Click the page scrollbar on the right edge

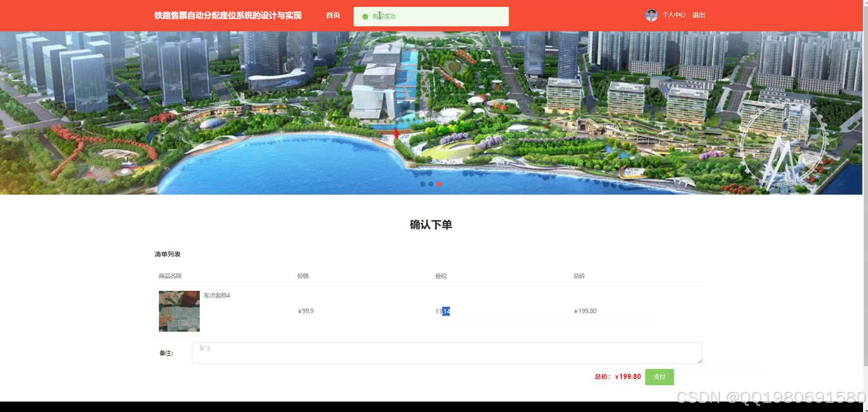pos(865,204)
